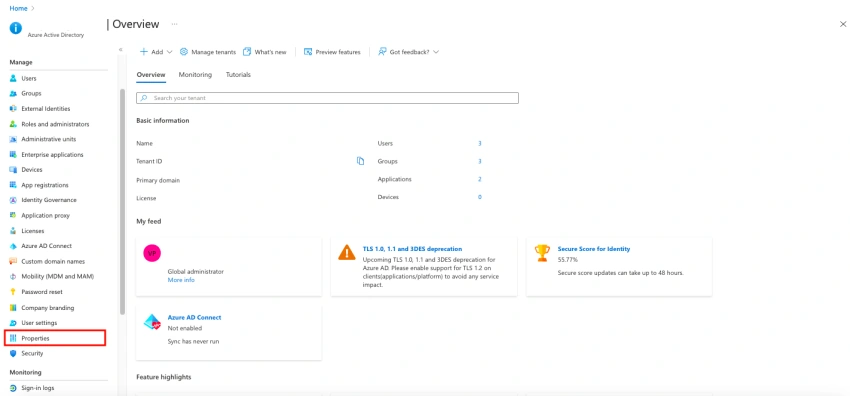The height and width of the screenshot is (396, 850).
Task: Open External Identities icon
Action: [x=14, y=109]
